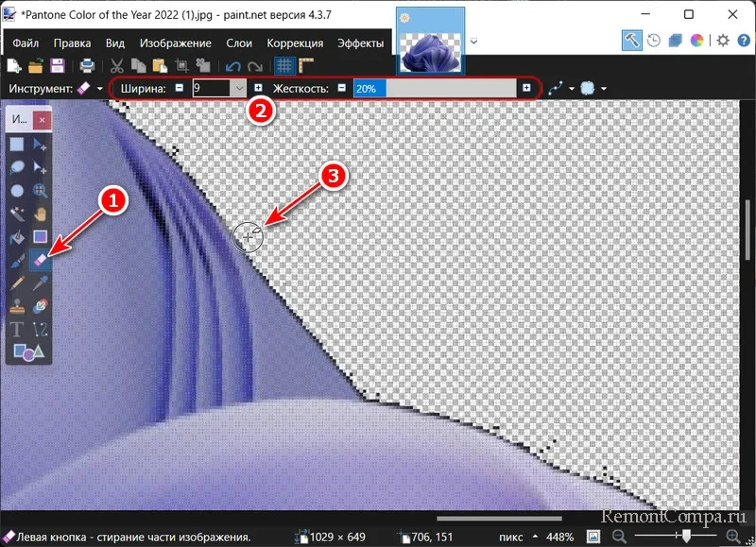756x547 pixels.
Task: Select the Ellipse Select tool
Action: coord(17,191)
